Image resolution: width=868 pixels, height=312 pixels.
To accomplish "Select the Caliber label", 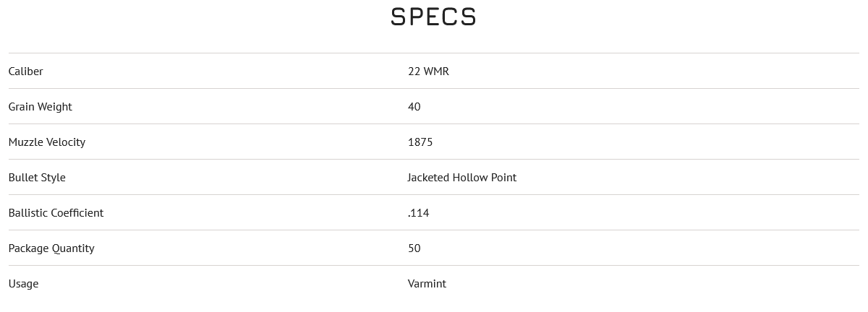I will [x=25, y=71].
